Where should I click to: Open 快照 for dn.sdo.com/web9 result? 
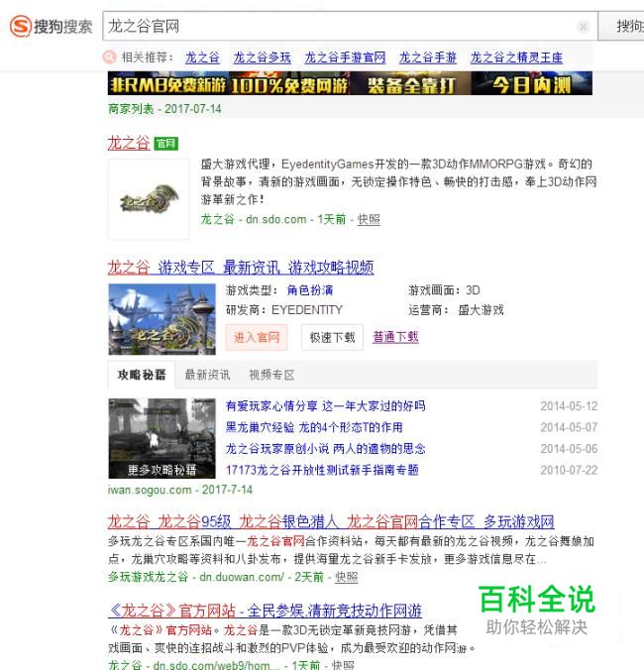(x=343, y=664)
